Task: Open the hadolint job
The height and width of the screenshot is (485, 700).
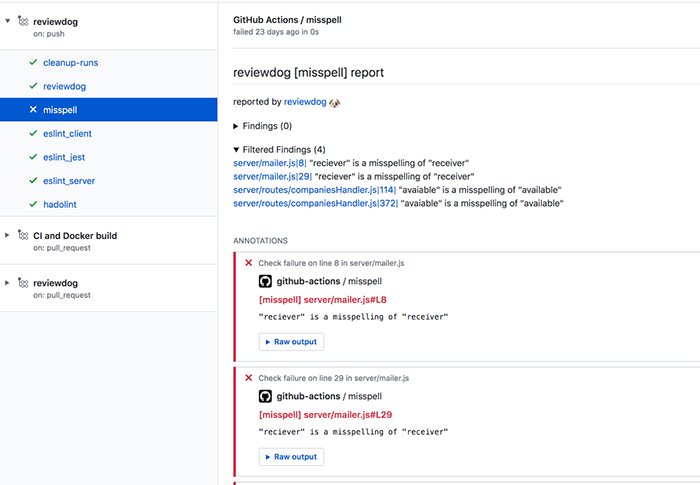Action: [x=60, y=205]
